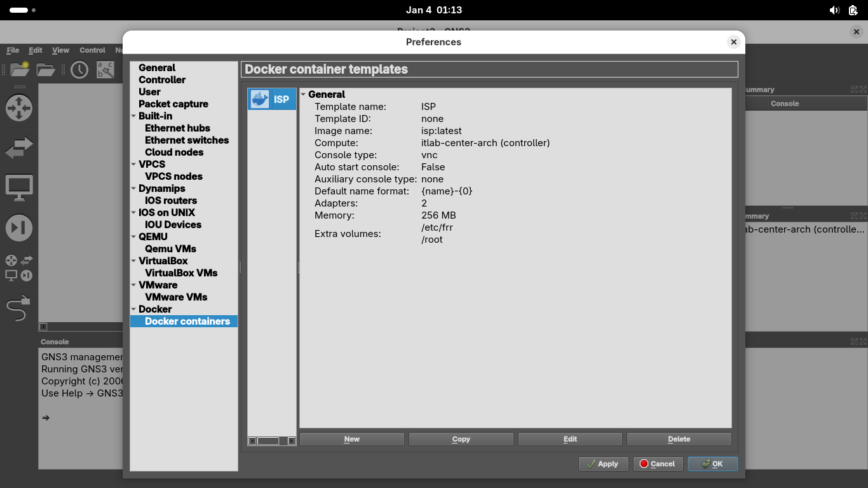The height and width of the screenshot is (488, 868).
Task: Open the end devices monitor icon
Action: pyautogui.click(x=19, y=189)
